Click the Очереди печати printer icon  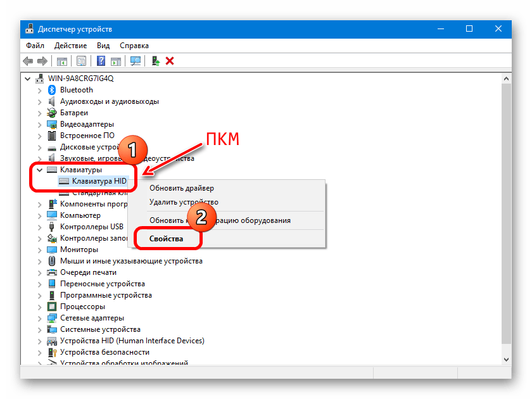point(51,272)
